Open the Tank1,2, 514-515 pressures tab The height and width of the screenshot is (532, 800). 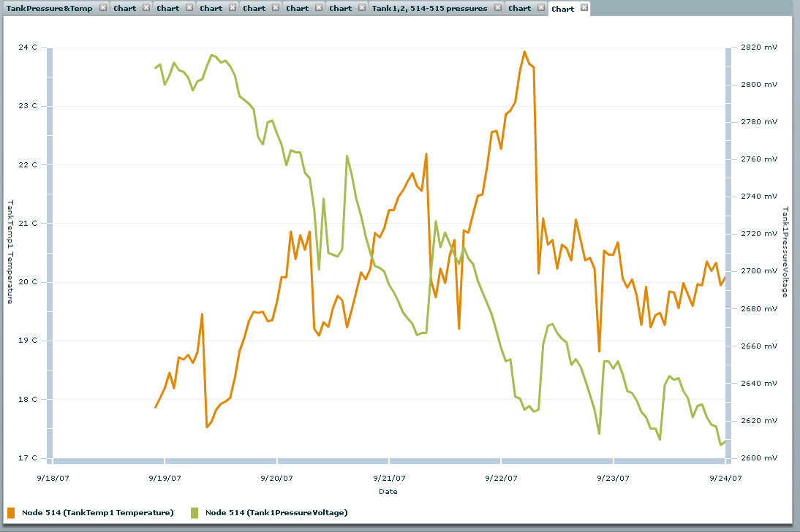(429, 8)
